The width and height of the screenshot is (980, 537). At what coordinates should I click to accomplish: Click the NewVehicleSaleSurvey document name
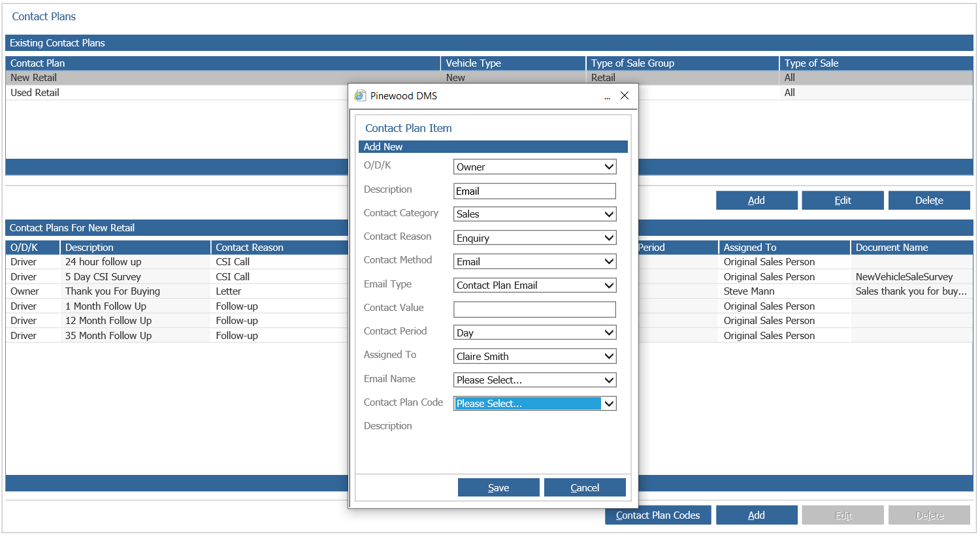coord(904,277)
